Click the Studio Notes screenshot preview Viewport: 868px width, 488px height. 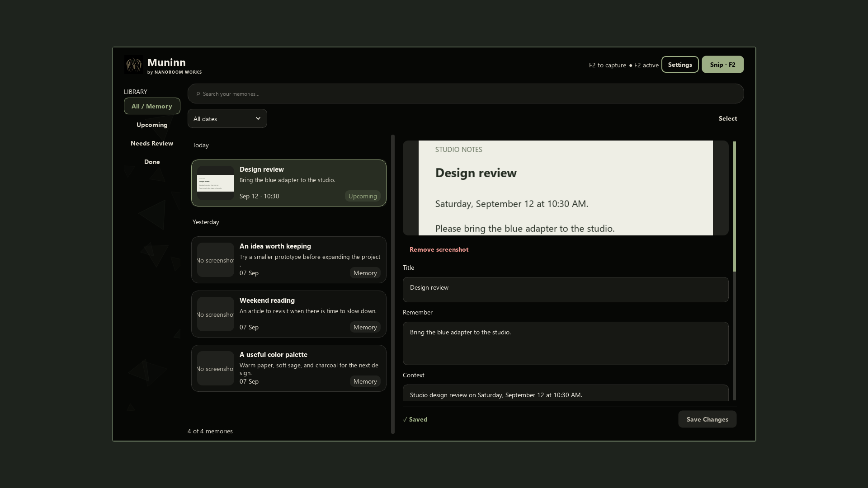tap(566, 188)
